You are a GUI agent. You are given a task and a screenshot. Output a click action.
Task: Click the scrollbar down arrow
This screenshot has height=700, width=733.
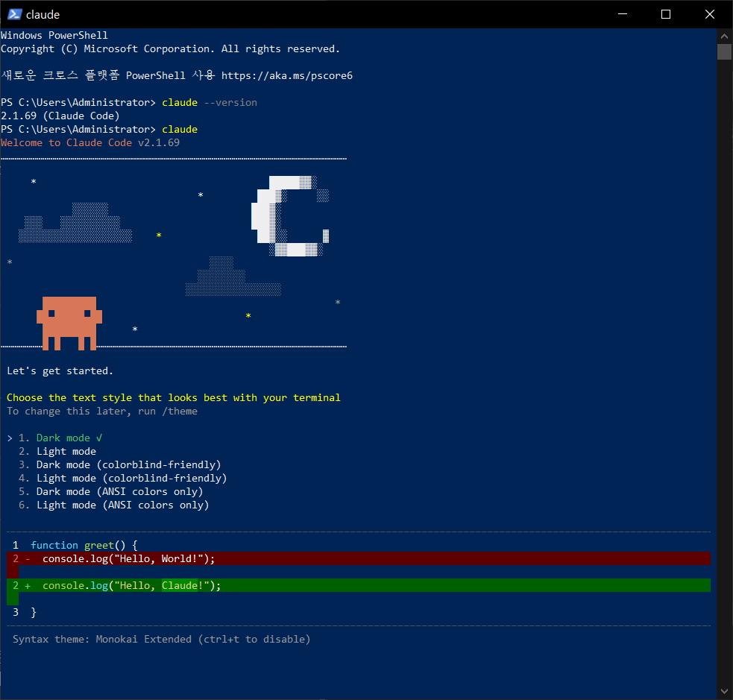point(724,691)
